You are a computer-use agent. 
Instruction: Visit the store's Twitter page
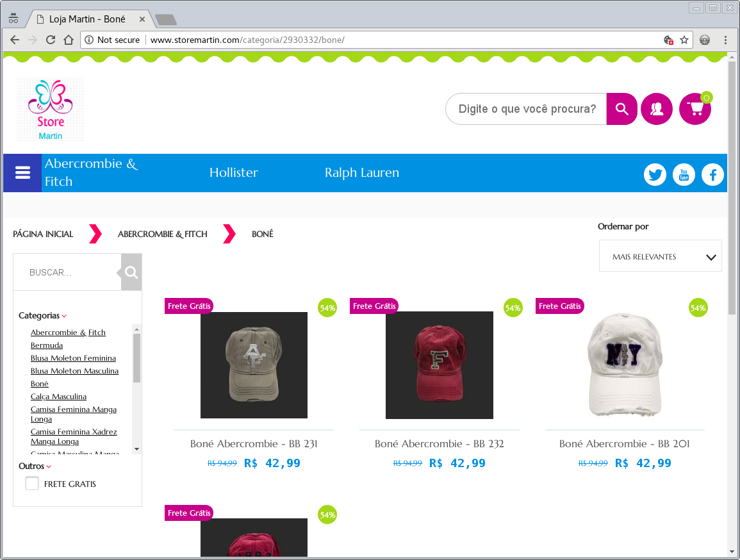pos(655,174)
